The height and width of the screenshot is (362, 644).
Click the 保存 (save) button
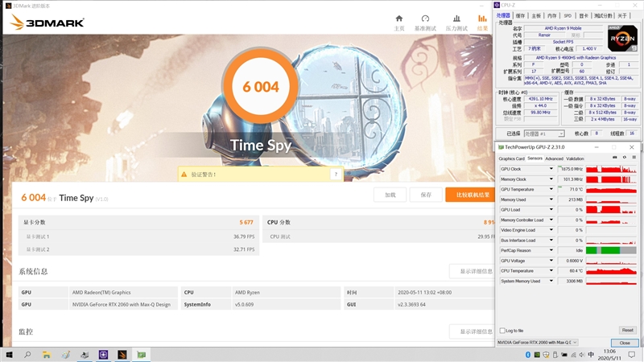pos(426,195)
